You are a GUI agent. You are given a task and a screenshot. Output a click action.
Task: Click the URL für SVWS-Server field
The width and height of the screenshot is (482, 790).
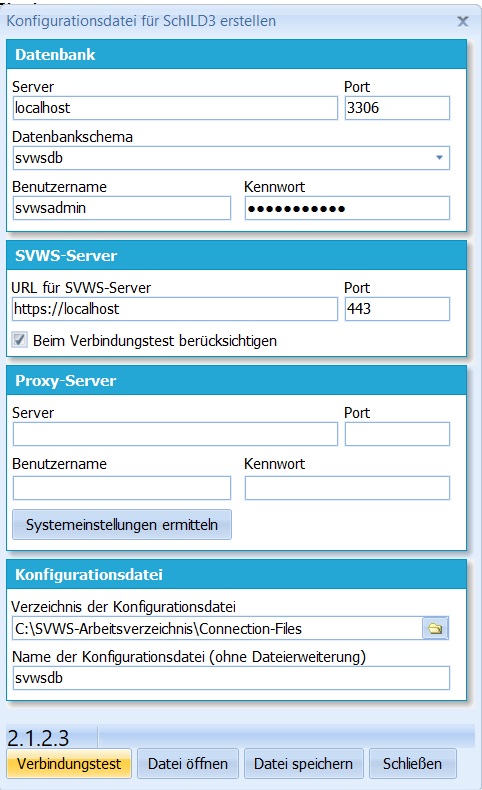coord(175,309)
